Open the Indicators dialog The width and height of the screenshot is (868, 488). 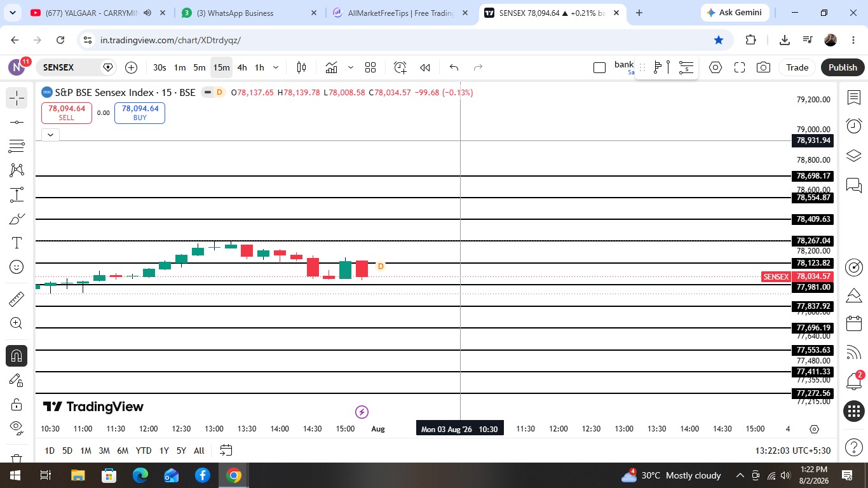click(x=331, y=67)
